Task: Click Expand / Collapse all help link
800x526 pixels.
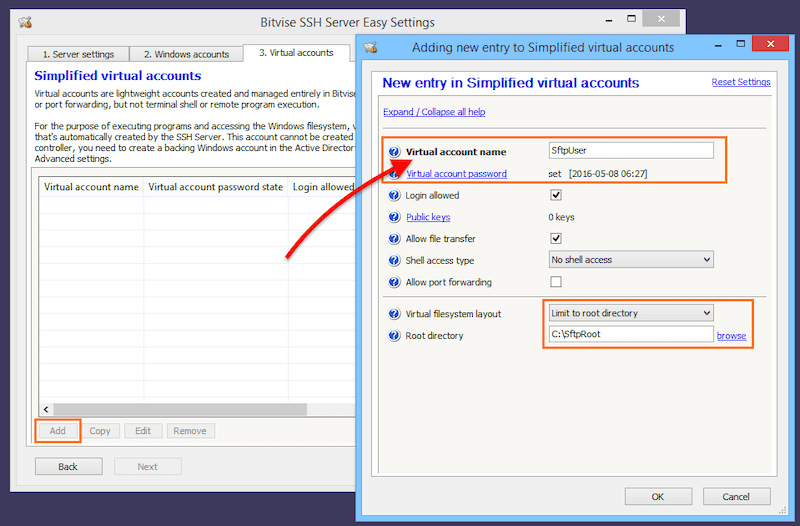Action: pos(434,112)
